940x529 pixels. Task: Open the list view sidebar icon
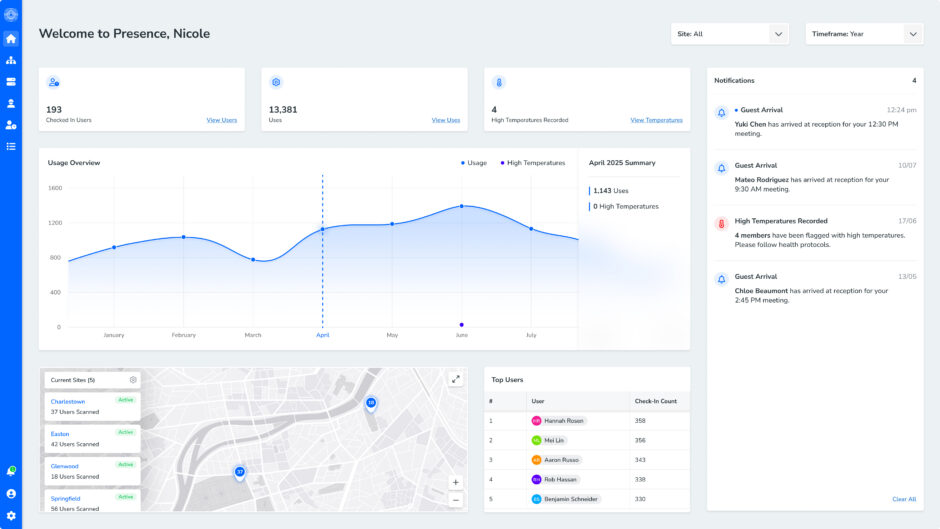click(11, 146)
